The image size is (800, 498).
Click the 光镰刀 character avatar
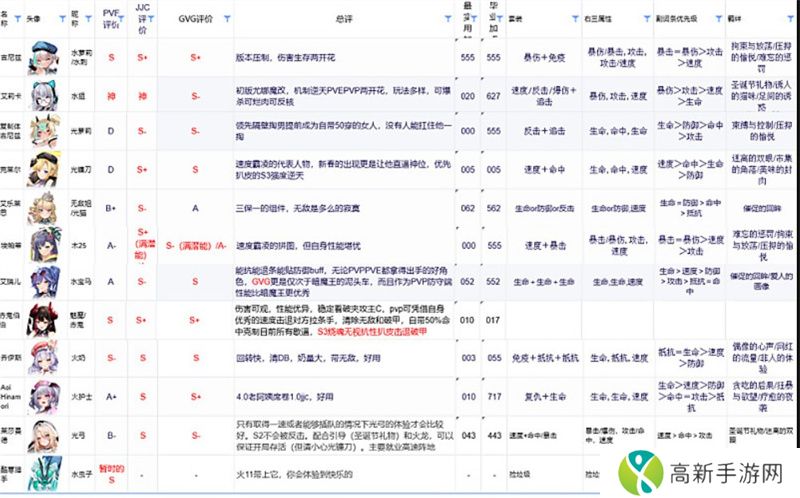pyautogui.click(x=45, y=169)
